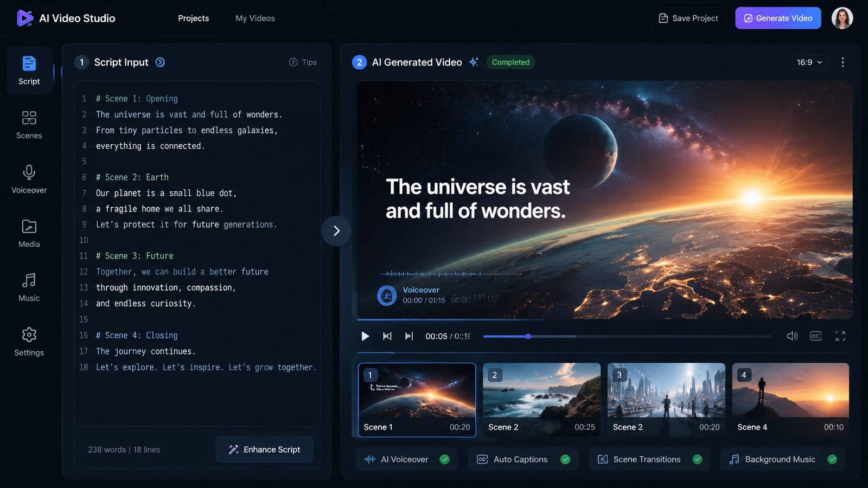Click the '00:05' playback time readout
Viewport: 868px width, 488px height.
tap(436, 336)
